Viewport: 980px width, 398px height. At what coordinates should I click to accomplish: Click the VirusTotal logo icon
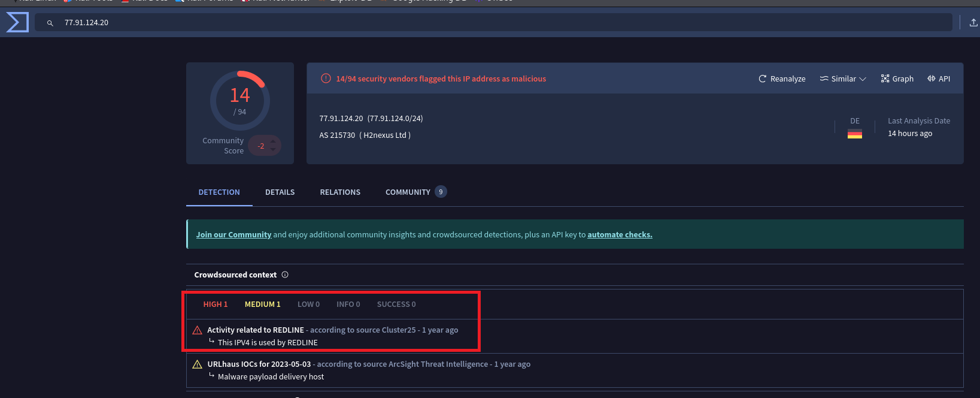pyautogui.click(x=17, y=22)
